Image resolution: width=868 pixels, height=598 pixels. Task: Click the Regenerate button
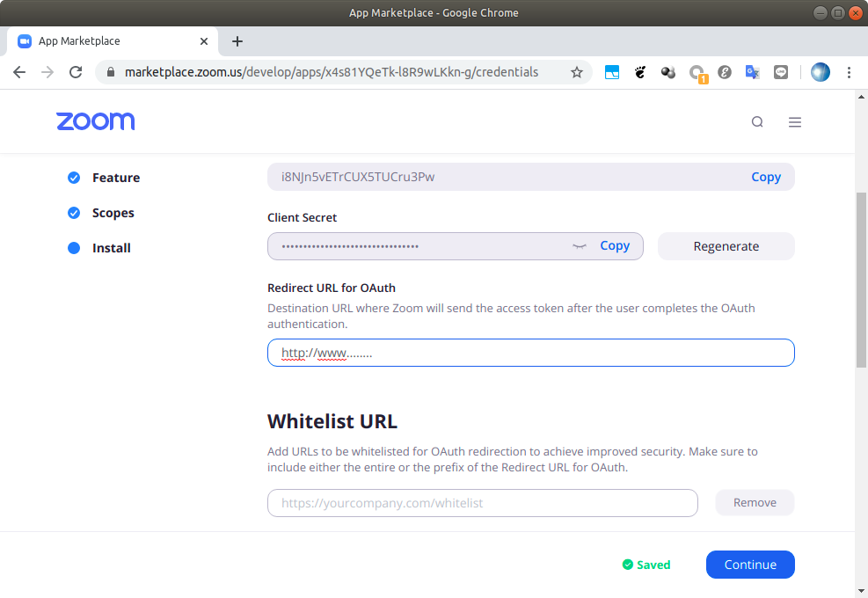(x=726, y=246)
